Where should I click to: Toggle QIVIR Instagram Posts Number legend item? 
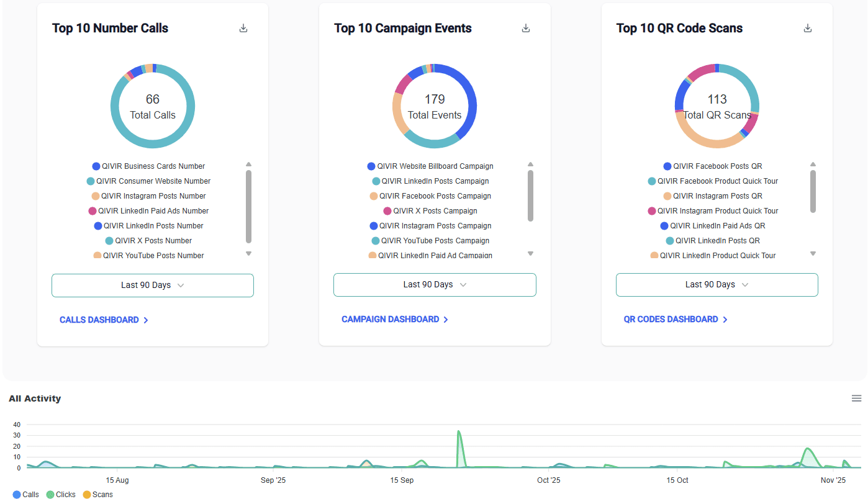pos(148,196)
